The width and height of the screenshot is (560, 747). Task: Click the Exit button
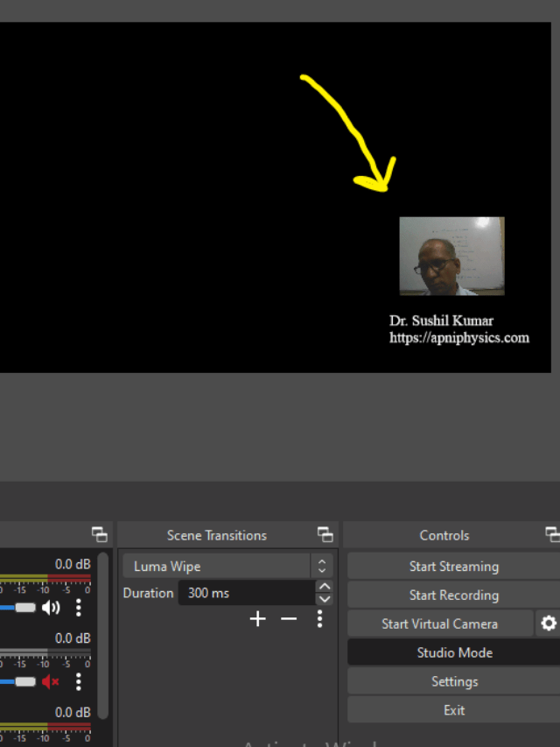(454, 710)
